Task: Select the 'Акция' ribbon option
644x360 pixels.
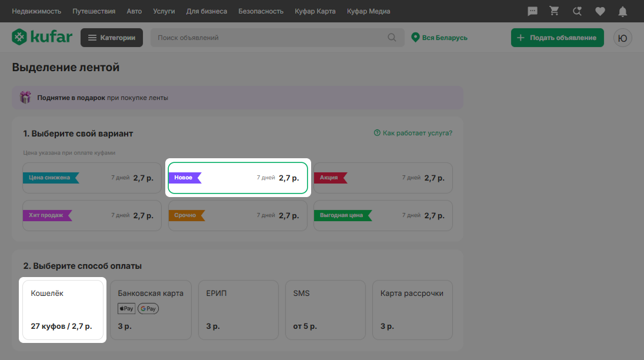Action: point(383,178)
